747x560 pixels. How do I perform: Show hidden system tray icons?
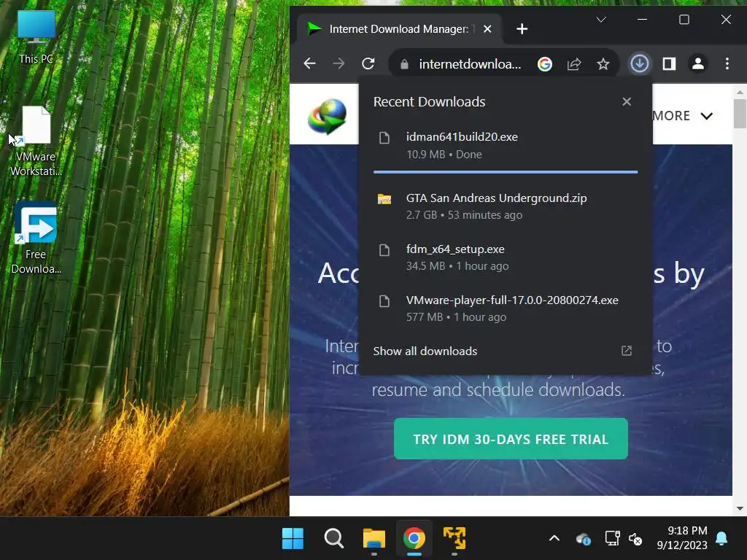(x=554, y=539)
